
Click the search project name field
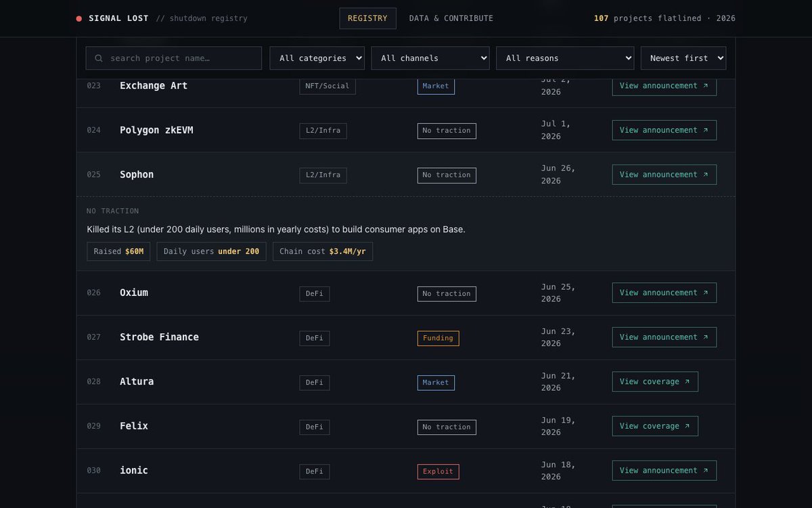coord(174,58)
